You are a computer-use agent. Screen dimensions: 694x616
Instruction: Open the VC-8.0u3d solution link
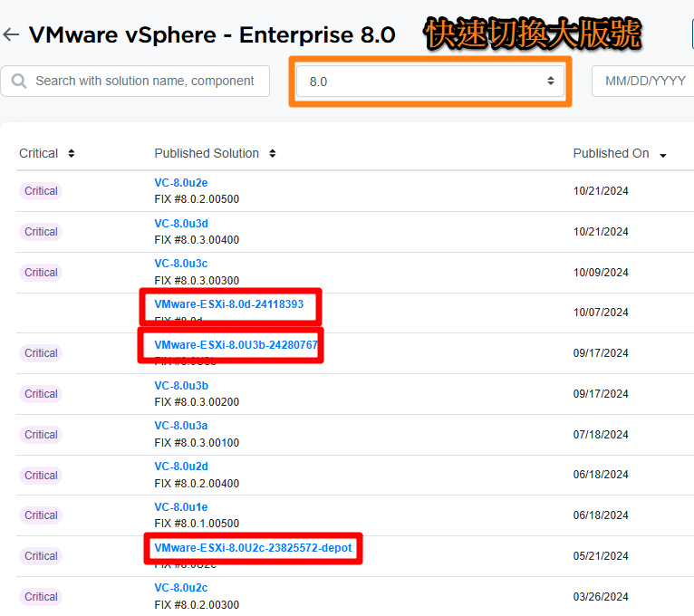coord(181,224)
